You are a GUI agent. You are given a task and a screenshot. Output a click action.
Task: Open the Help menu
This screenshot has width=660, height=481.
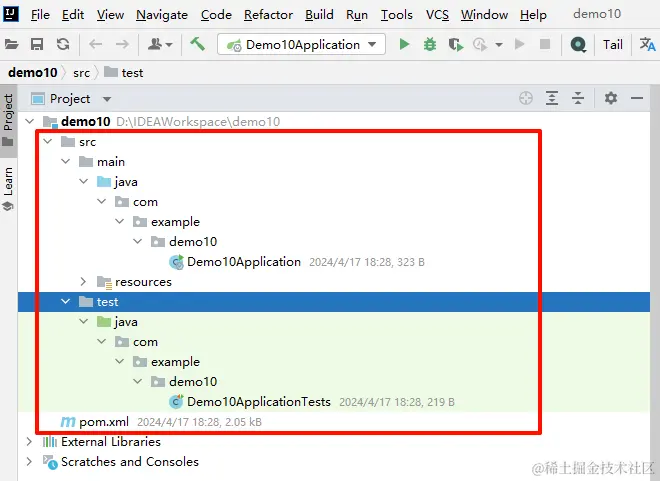coord(533,15)
